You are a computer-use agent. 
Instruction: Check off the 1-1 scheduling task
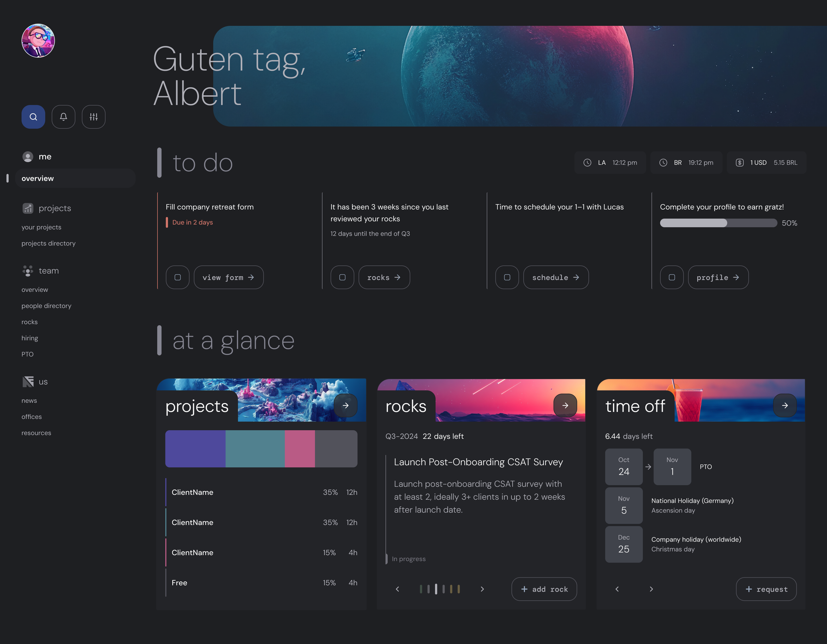click(507, 278)
